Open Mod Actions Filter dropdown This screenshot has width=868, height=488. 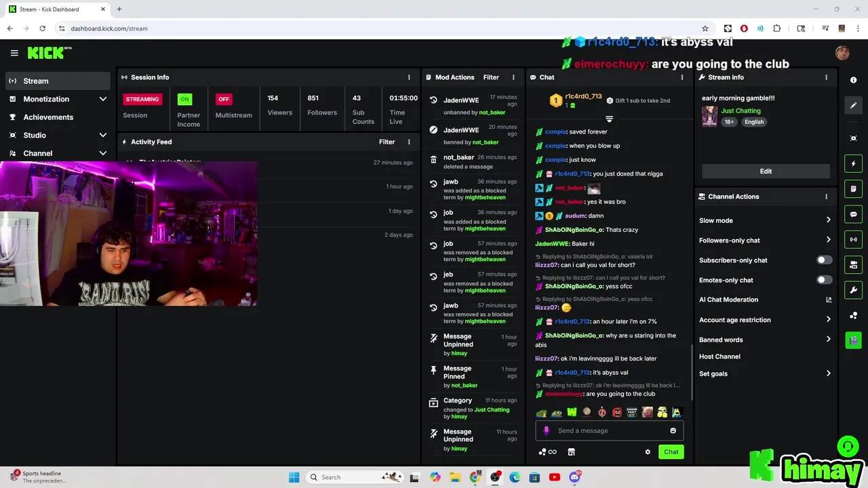tap(491, 77)
